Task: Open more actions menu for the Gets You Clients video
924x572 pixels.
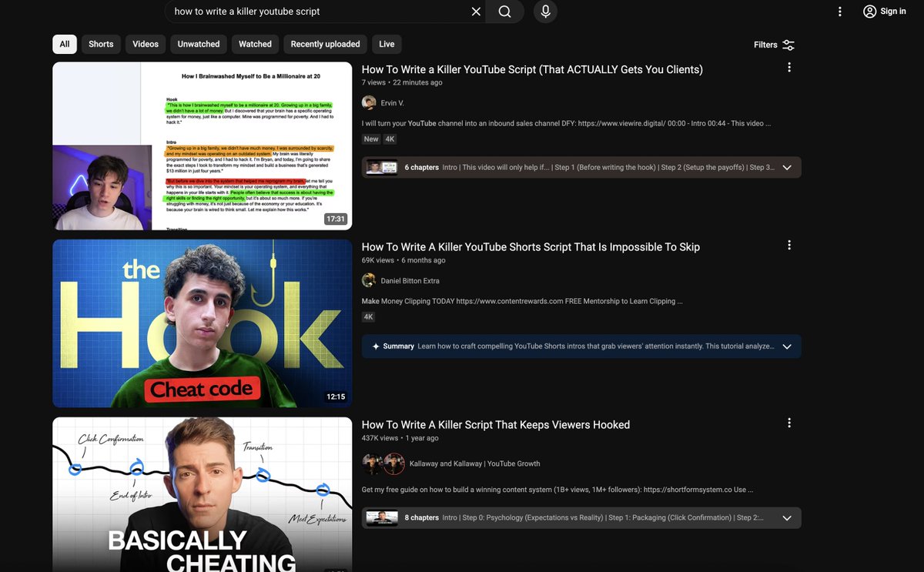Action: (789, 68)
